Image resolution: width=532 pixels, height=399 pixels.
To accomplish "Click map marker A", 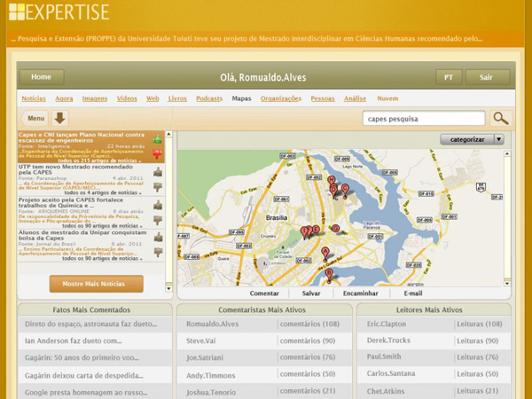I will click(325, 254).
